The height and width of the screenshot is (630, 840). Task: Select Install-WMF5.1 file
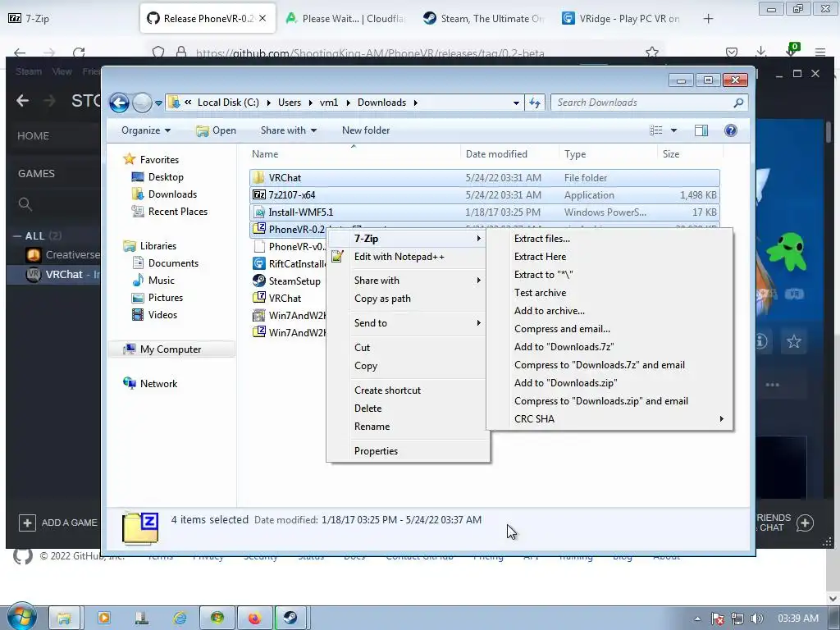click(x=484, y=212)
